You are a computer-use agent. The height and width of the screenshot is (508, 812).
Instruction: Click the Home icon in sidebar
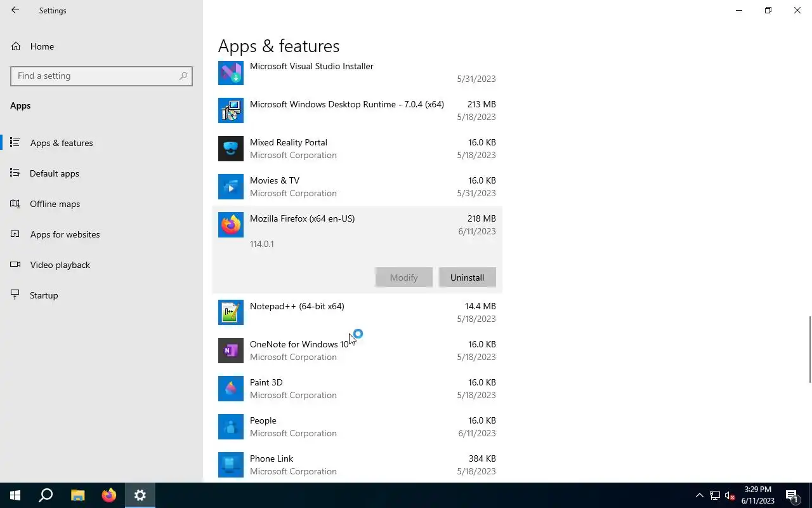(x=16, y=46)
